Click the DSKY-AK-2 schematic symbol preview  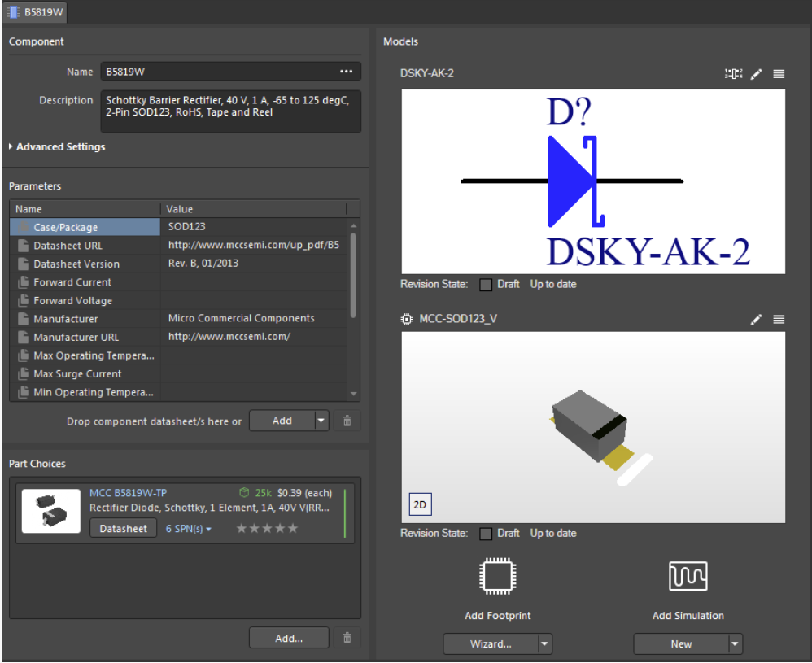tap(593, 181)
